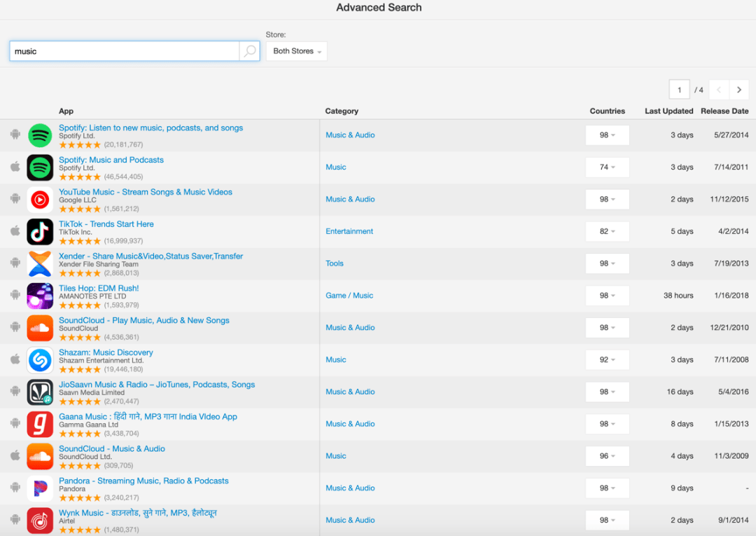Click the Wynk Music app icon
The image size is (756, 536).
click(x=40, y=521)
